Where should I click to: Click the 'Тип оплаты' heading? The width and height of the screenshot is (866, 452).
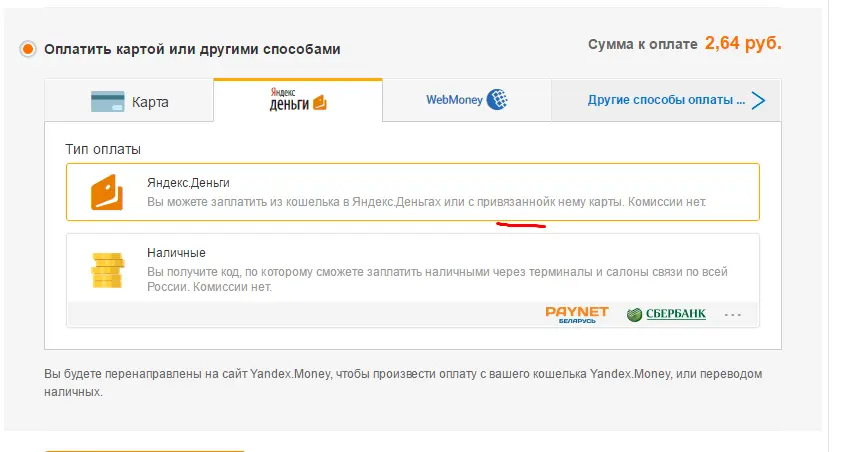[x=103, y=150]
